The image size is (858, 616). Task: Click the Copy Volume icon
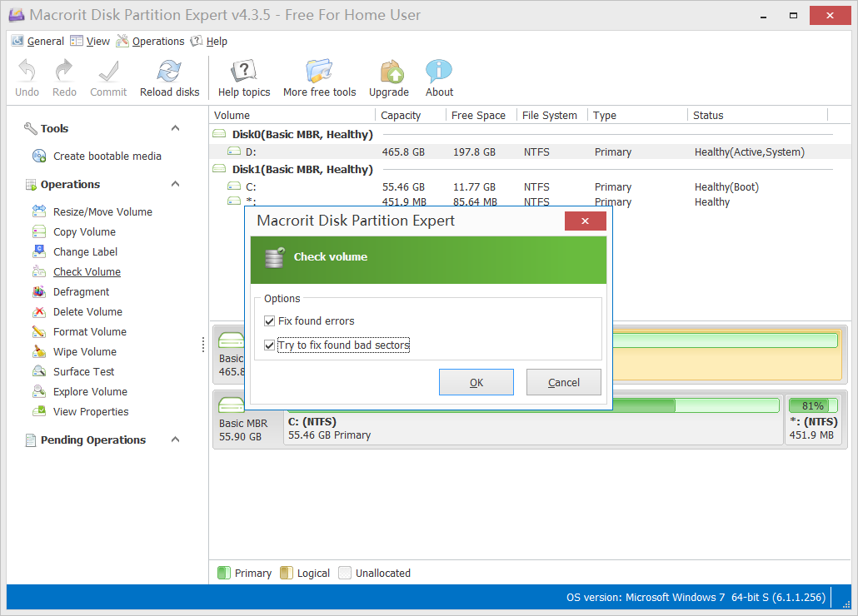(x=39, y=231)
